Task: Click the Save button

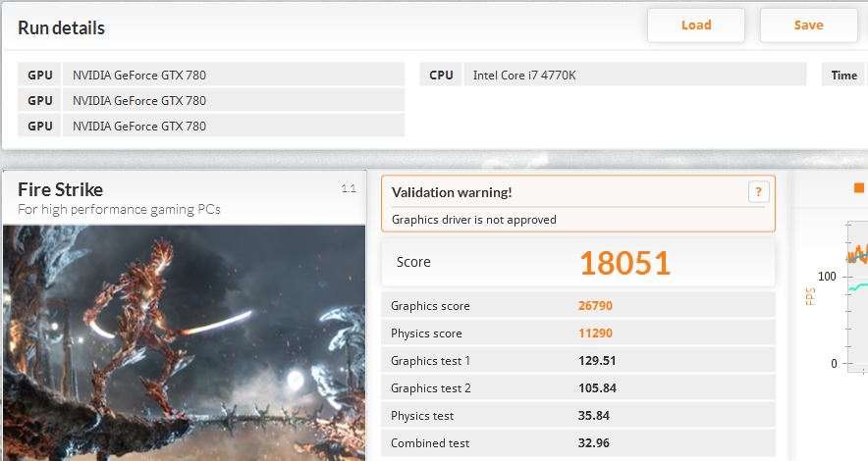Action: (808, 26)
